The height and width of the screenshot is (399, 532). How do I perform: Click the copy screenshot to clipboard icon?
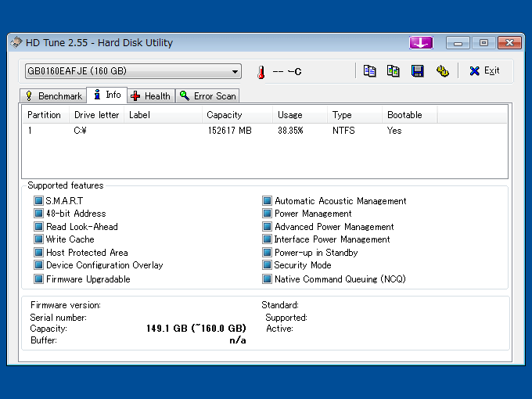pos(394,71)
